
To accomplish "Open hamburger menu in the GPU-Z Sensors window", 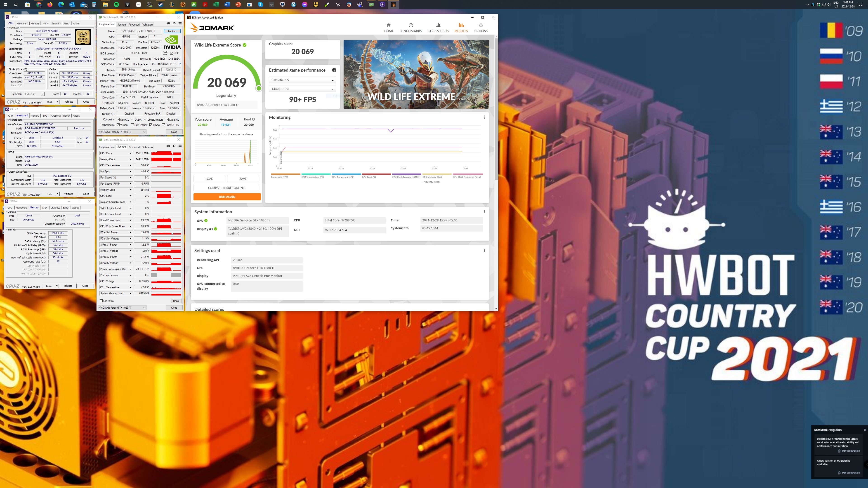I will (x=180, y=146).
